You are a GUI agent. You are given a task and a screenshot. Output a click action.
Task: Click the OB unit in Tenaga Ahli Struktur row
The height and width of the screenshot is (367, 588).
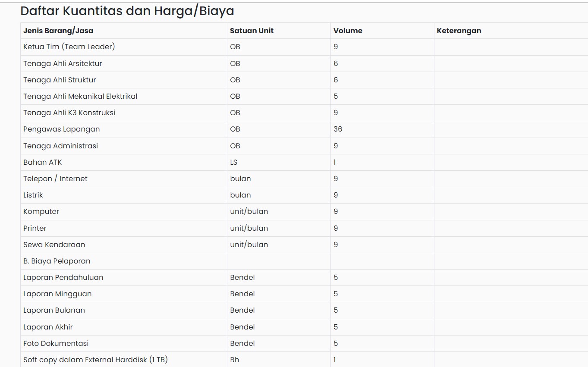tap(235, 80)
